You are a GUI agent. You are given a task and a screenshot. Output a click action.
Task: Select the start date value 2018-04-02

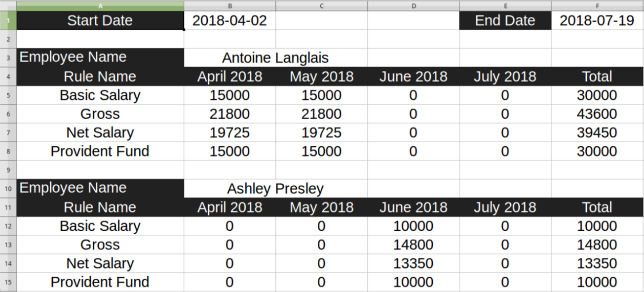click(x=229, y=21)
